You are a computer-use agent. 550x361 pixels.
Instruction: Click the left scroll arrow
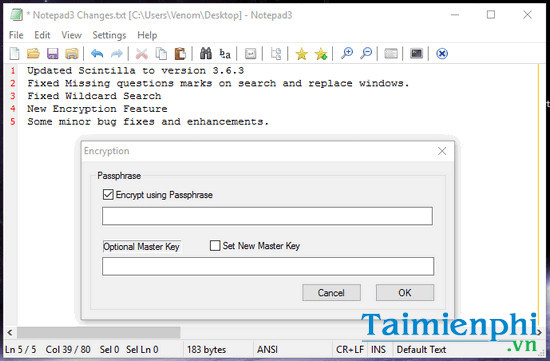[10, 332]
